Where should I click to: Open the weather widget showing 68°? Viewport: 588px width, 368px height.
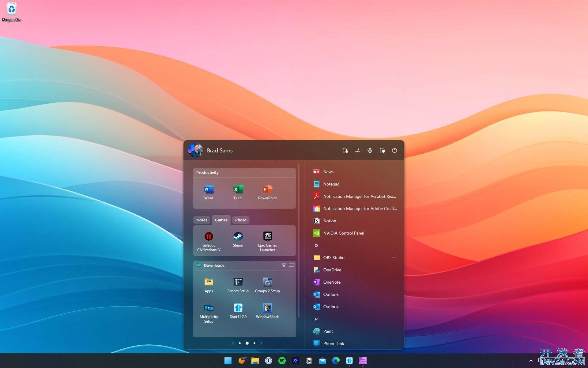242,360
